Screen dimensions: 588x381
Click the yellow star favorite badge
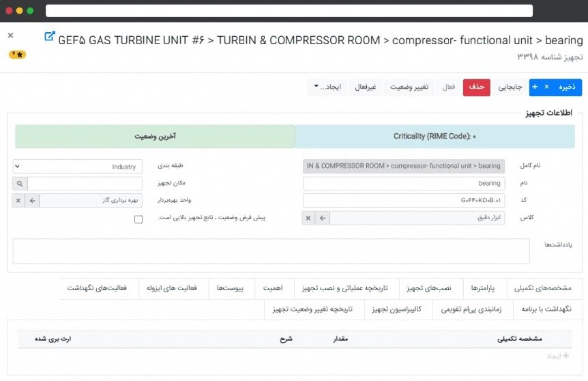coord(17,55)
